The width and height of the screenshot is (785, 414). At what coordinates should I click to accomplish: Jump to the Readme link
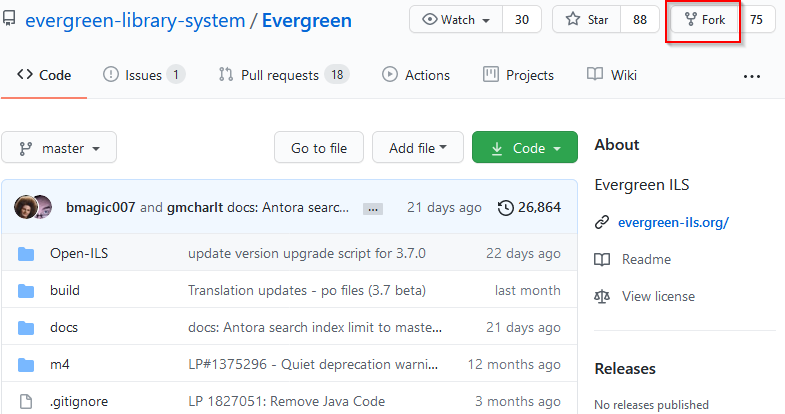tap(646, 259)
